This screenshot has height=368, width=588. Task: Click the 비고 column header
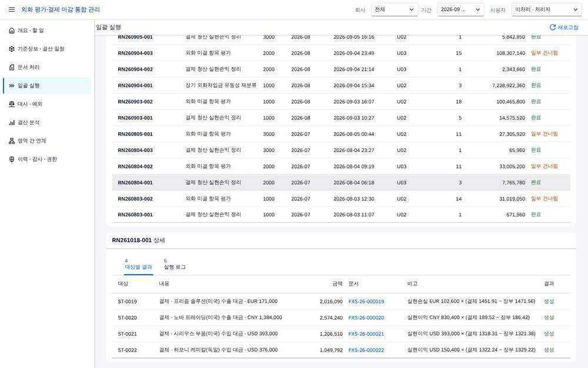tap(412, 284)
